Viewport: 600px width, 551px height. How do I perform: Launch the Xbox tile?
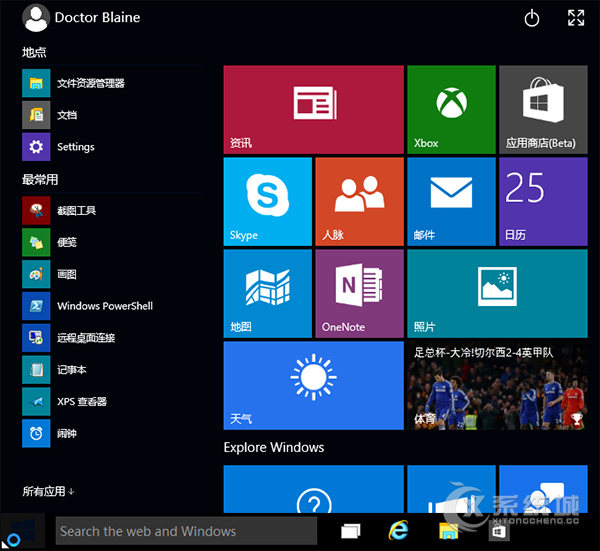click(451, 110)
